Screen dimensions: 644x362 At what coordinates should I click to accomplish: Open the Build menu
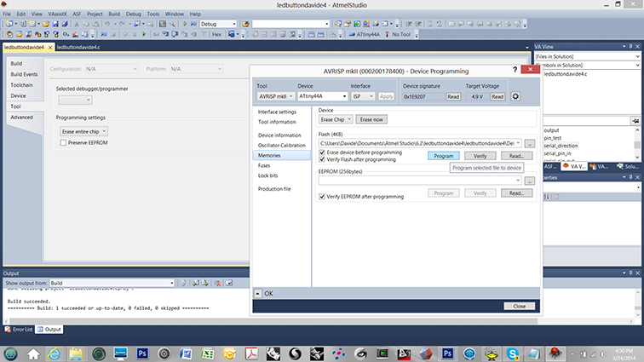[x=114, y=14]
